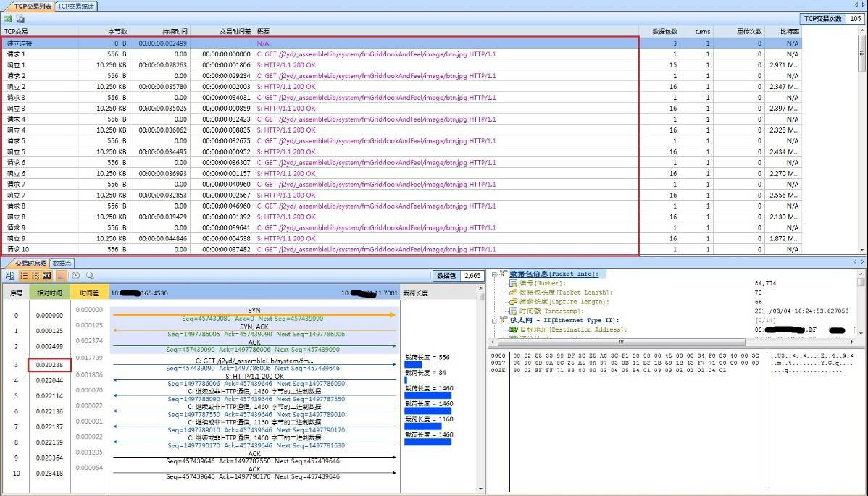This screenshot has height=496, width=868.
Task: Open the 数据流 tab
Action: 62,264
